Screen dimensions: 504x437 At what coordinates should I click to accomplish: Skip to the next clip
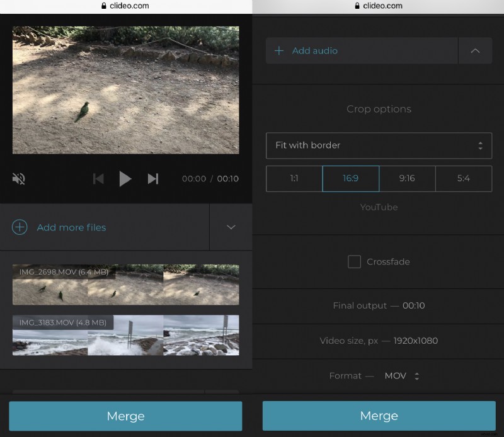[x=153, y=179]
